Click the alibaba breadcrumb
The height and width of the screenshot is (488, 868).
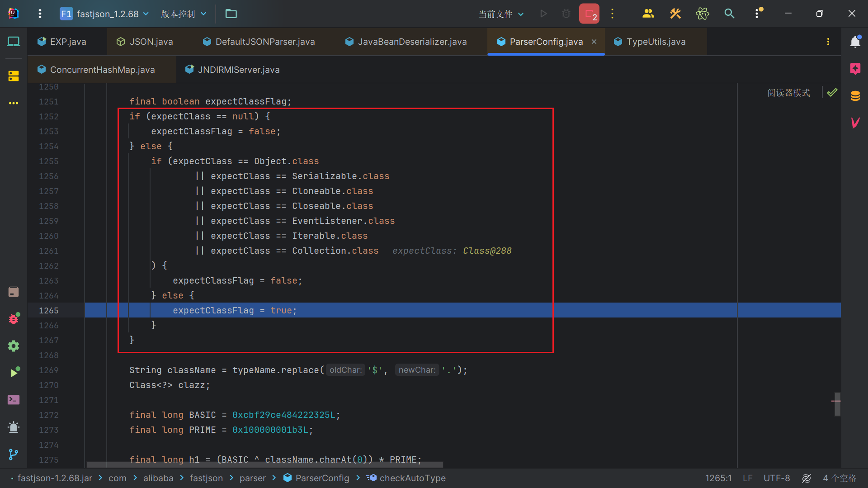158,478
